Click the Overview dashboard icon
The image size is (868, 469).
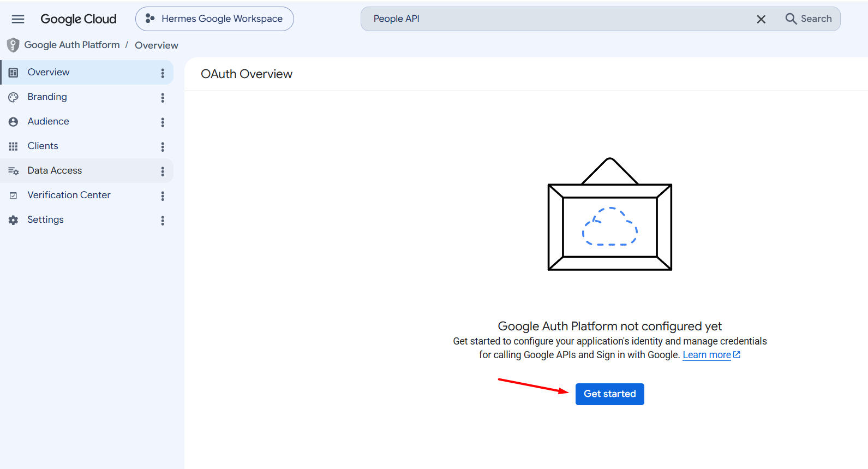pos(14,72)
